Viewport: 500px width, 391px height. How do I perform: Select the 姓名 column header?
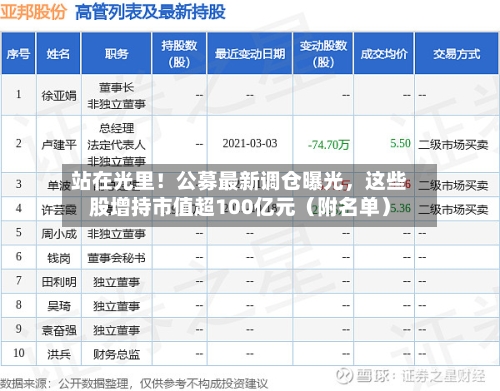click(58, 54)
